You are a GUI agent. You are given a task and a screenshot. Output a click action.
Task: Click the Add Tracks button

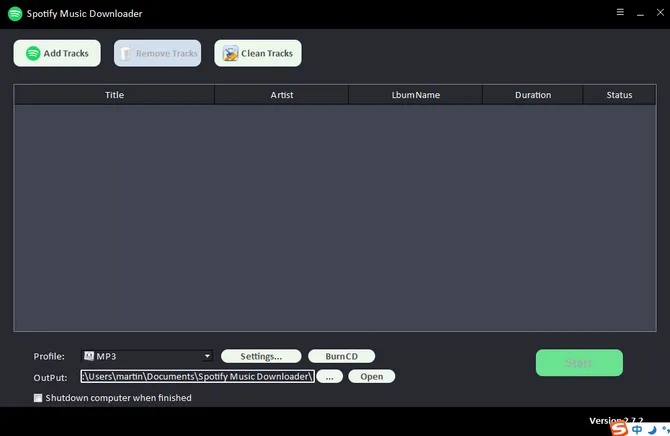coord(57,53)
